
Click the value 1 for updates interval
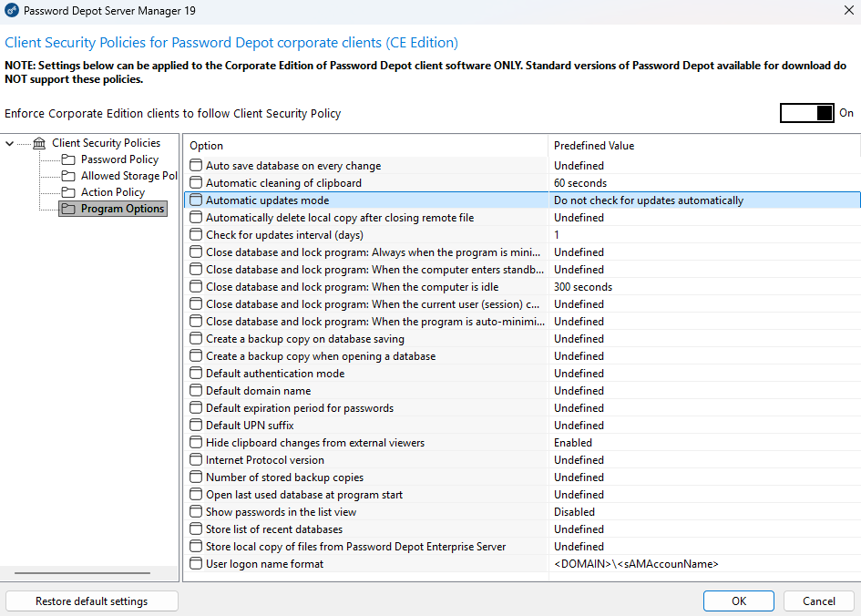(557, 235)
